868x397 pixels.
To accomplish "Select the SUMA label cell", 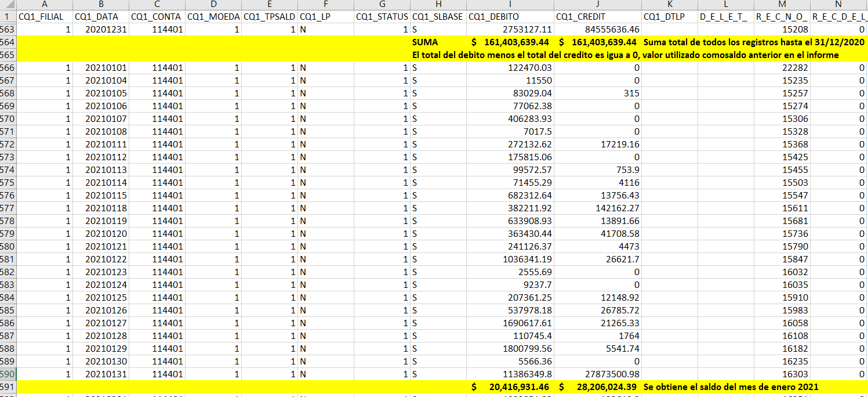I will (438, 42).
